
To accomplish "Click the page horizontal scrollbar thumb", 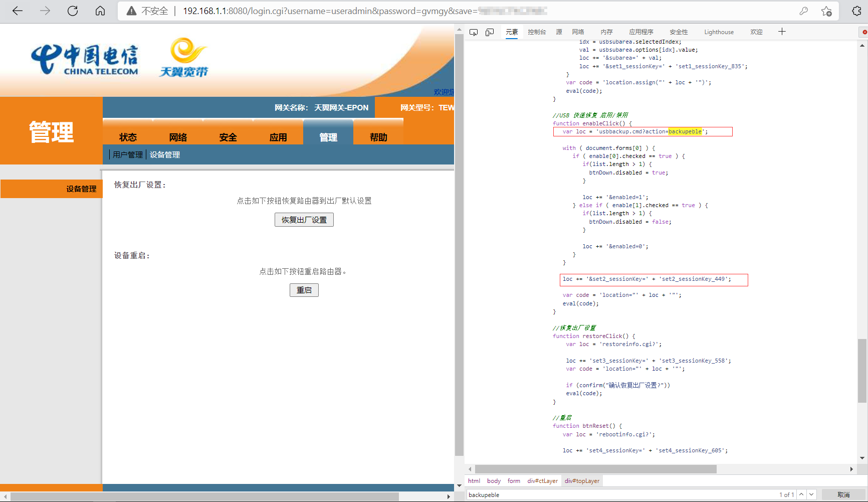I will 204,496.
